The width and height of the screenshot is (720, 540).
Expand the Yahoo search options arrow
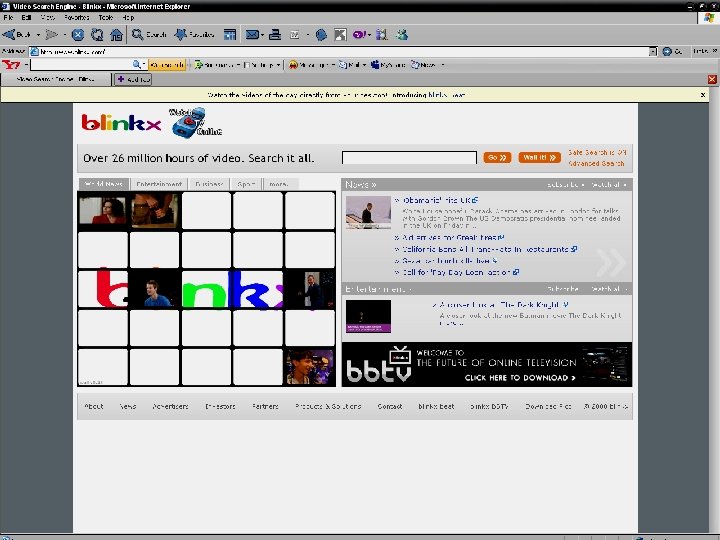tap(144, 65)
